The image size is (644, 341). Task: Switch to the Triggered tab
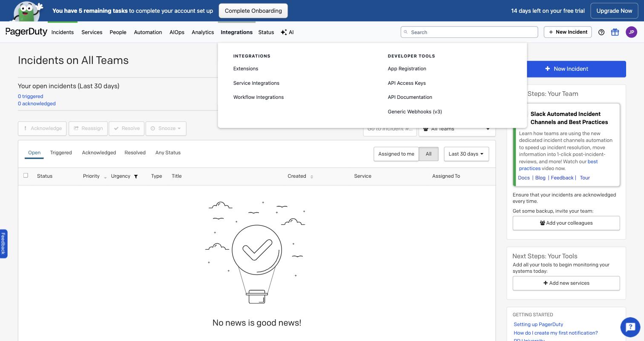(x=61, y=153)
